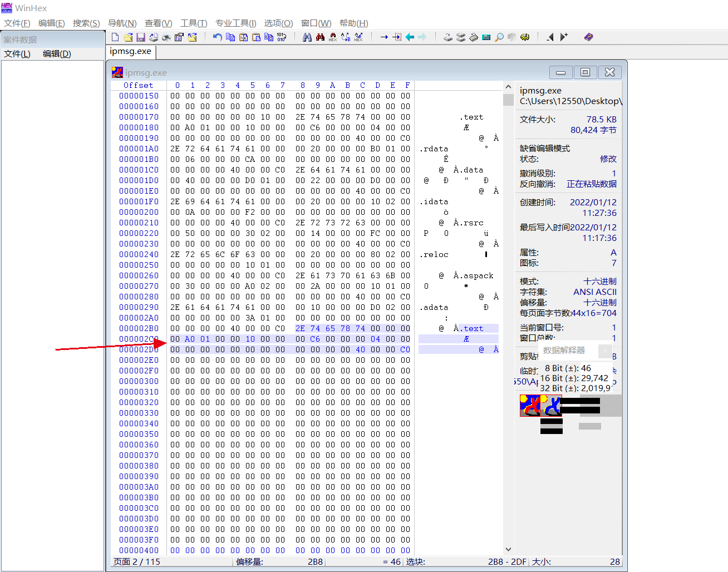Click the .rdata text in ASCII column
This screenshot has width=728, height=572.
coord(434,149)
